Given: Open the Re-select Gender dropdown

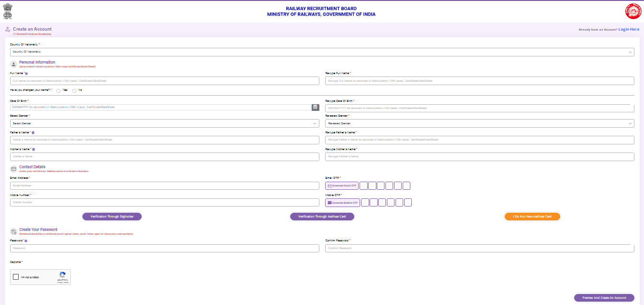Looking at the screenshot, I should tap(479, 123).
